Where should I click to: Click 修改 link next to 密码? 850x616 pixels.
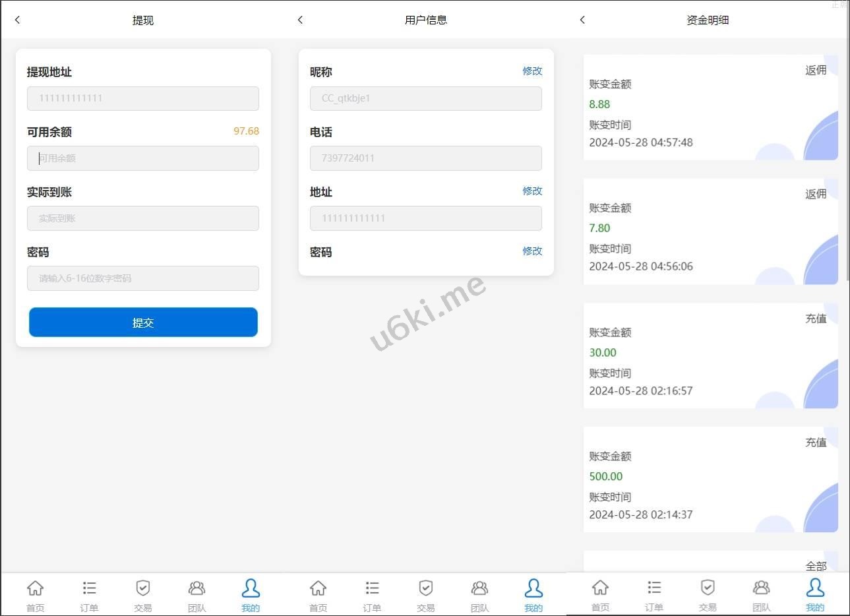tap(531, 251)
